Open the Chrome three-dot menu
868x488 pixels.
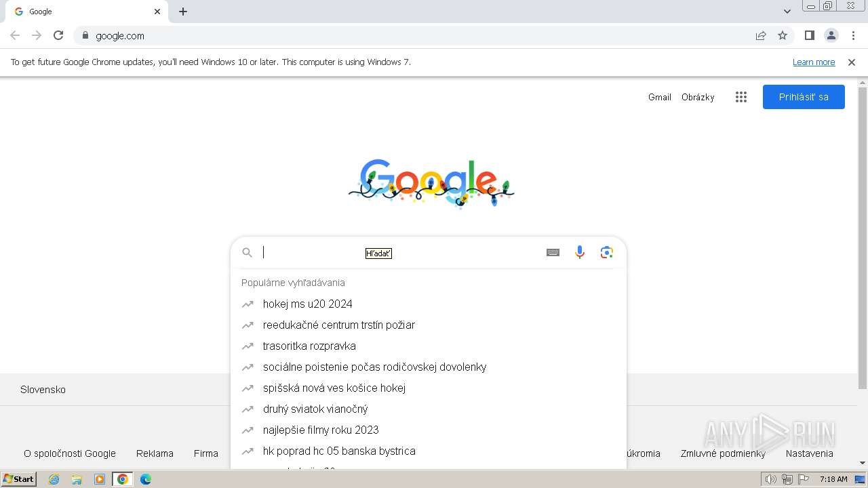tap(853, 35)
